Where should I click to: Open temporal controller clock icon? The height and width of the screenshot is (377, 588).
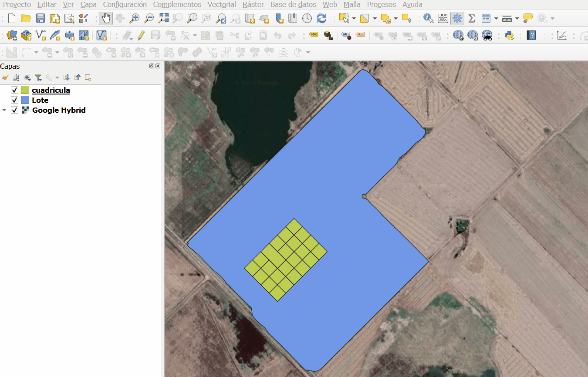[307, 18]
